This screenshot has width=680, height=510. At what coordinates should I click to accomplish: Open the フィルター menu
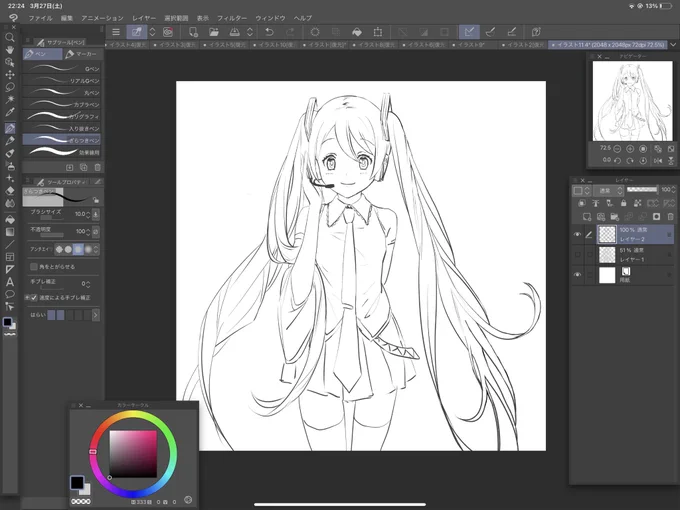click(232, 18)
